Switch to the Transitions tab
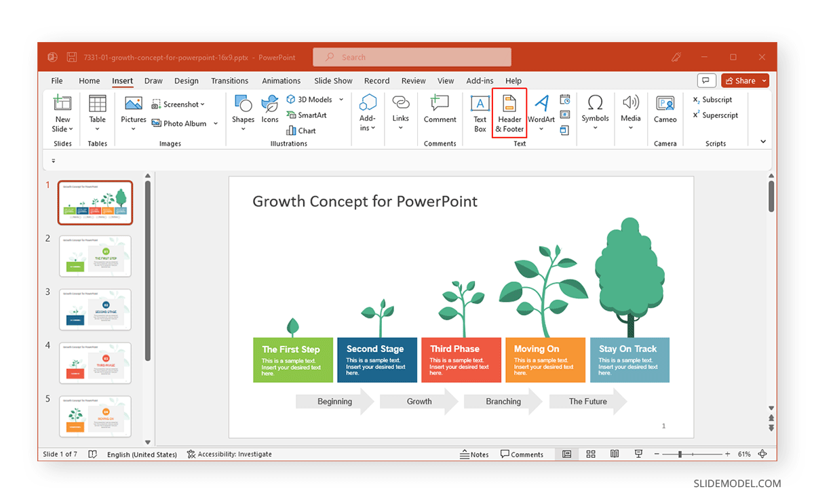This screenshot has width=814, height=504. pos(229,81)
